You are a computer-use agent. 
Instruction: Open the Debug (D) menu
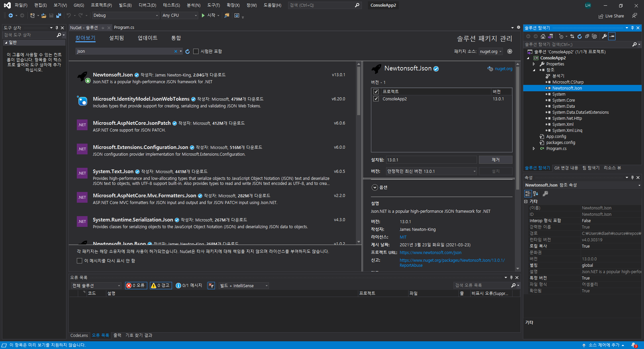tap(147, 5)
